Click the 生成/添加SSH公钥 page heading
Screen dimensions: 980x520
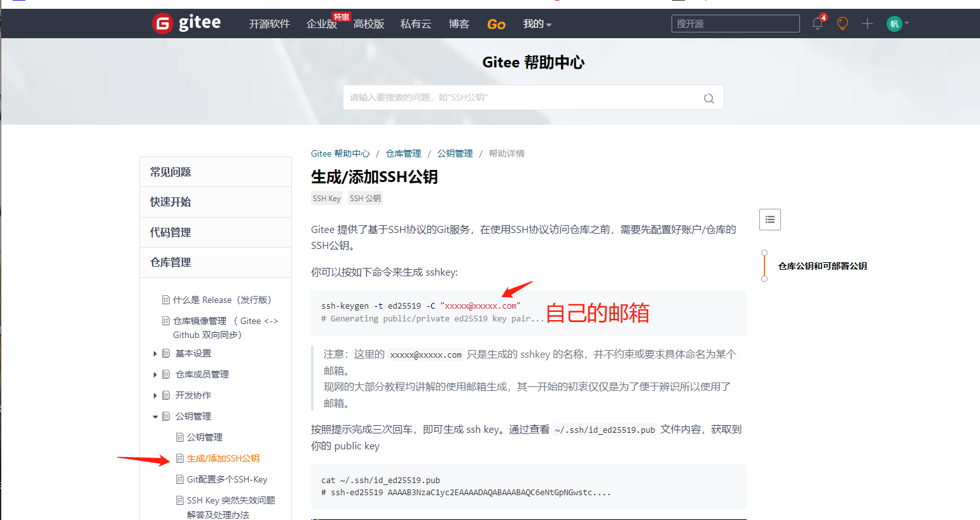[375, 177]
